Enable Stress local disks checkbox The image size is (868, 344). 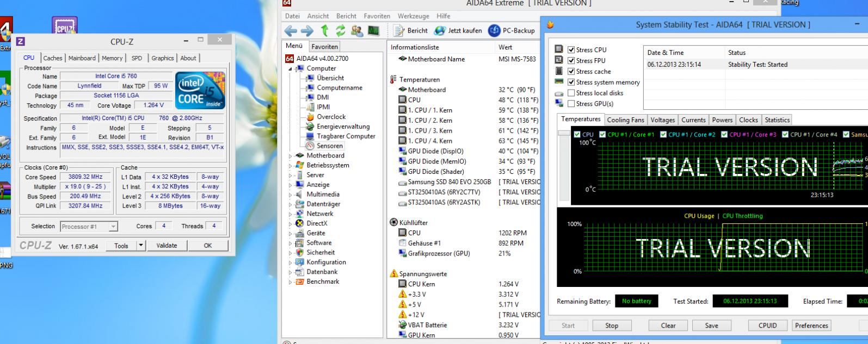[571, 93]
